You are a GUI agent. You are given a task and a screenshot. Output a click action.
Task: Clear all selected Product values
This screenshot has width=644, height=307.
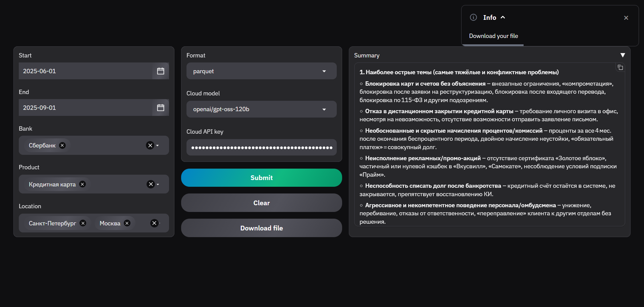click(x=151, y=184)
